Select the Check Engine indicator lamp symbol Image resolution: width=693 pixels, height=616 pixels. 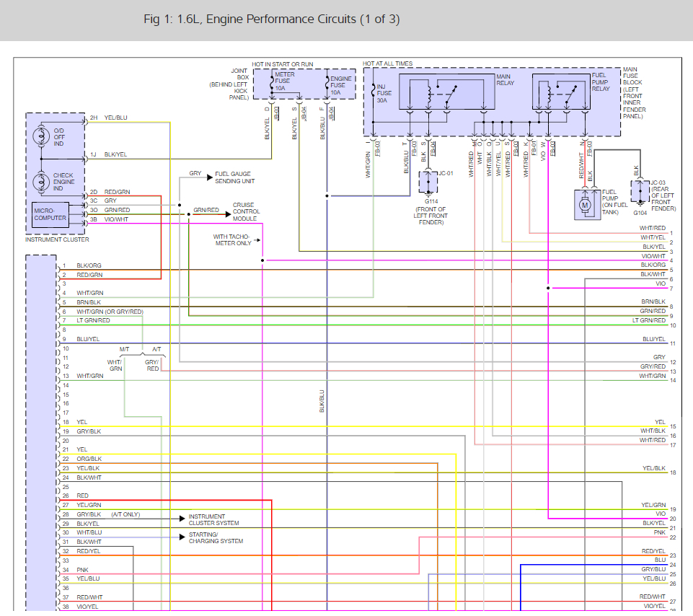[40, 180]
